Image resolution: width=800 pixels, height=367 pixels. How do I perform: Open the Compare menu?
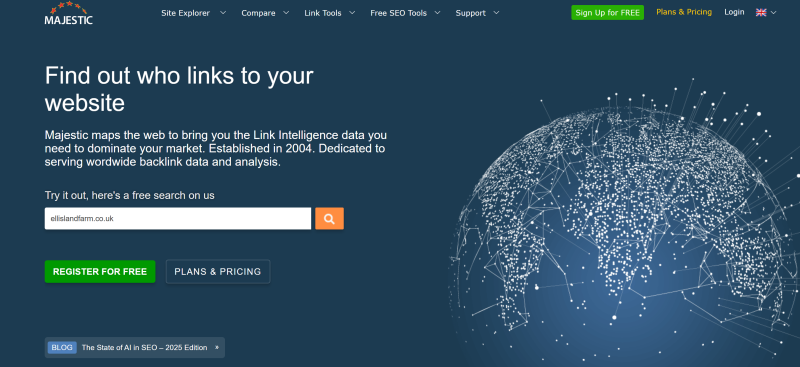click(x=258, y=13)
